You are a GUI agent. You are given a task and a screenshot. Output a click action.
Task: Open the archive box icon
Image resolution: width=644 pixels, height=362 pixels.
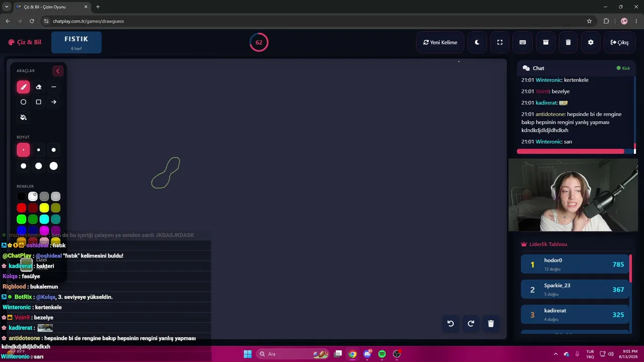(545, 42)
